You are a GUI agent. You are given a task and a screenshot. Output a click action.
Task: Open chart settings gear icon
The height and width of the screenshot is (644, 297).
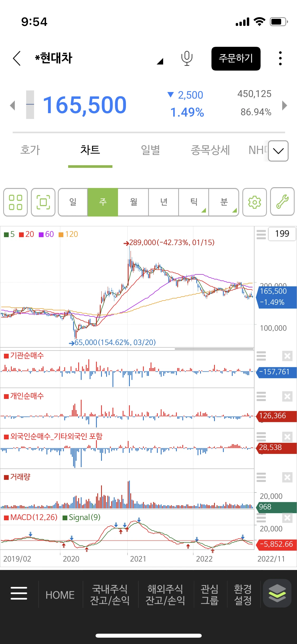tap(254, 202)
